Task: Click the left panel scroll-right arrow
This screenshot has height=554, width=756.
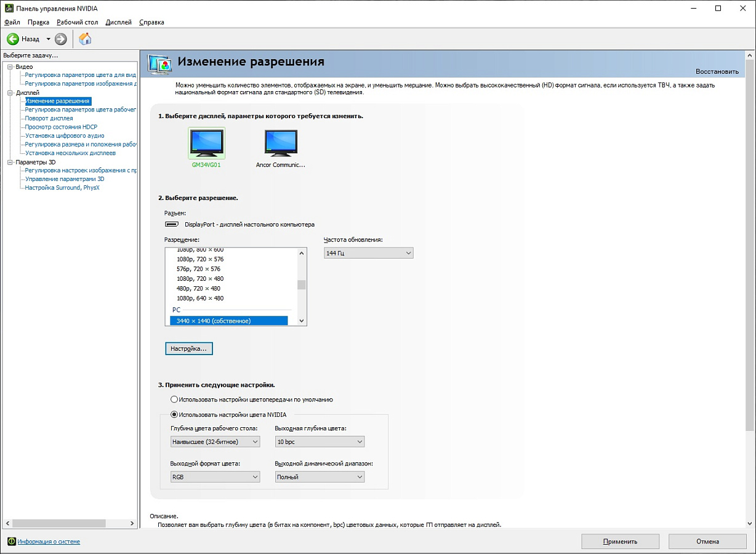Action: coord(132,523)
